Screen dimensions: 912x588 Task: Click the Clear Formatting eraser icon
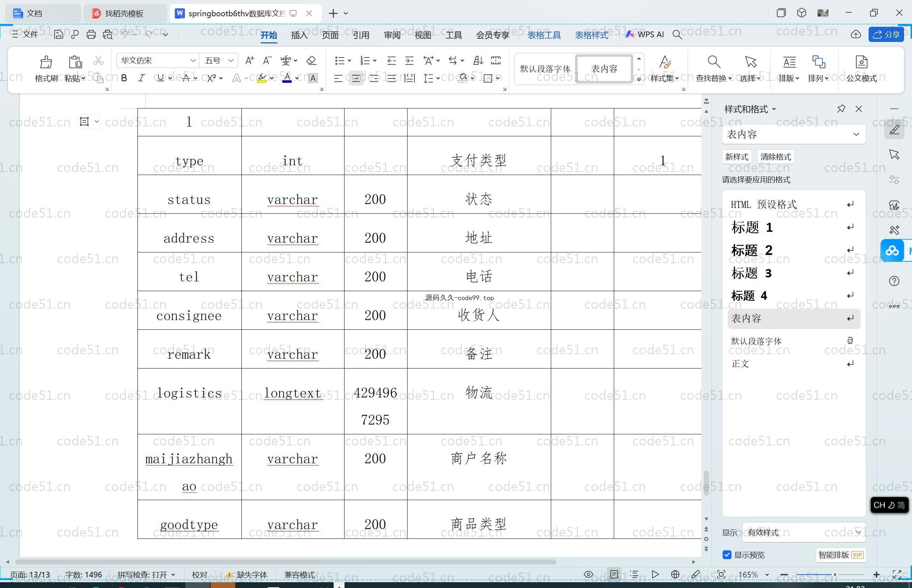tap(311, 60)
